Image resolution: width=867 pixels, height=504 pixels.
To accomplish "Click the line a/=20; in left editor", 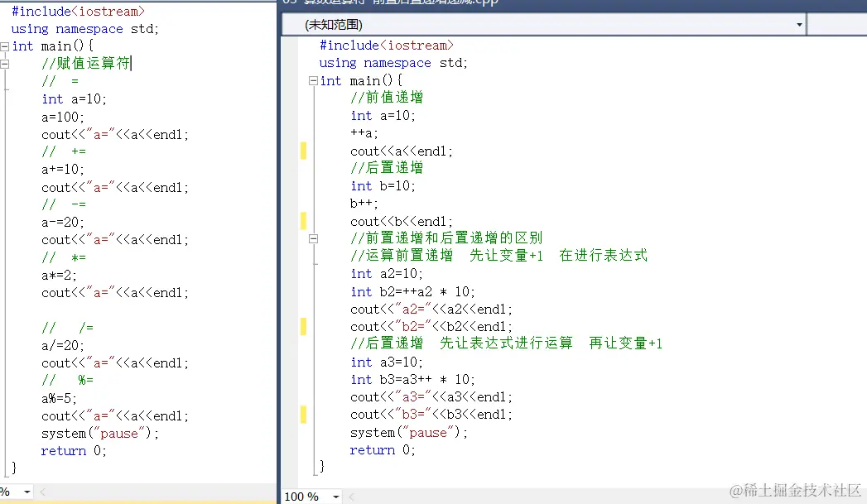I will click(x=62, y=346).
